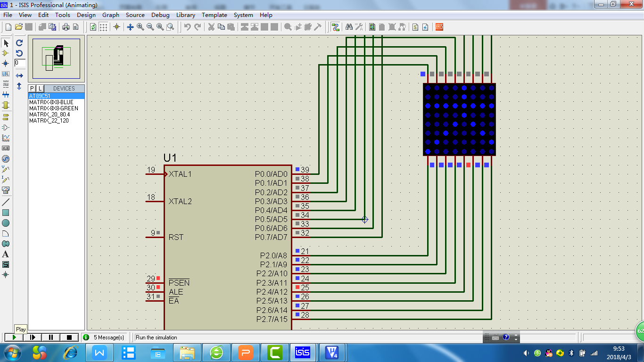Click the schematic overview thumbnail

click(56, 58)
